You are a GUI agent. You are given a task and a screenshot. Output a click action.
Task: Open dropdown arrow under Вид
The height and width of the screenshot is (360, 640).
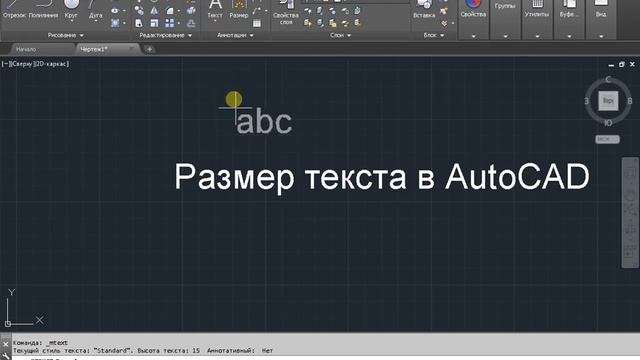coord(601,36)
